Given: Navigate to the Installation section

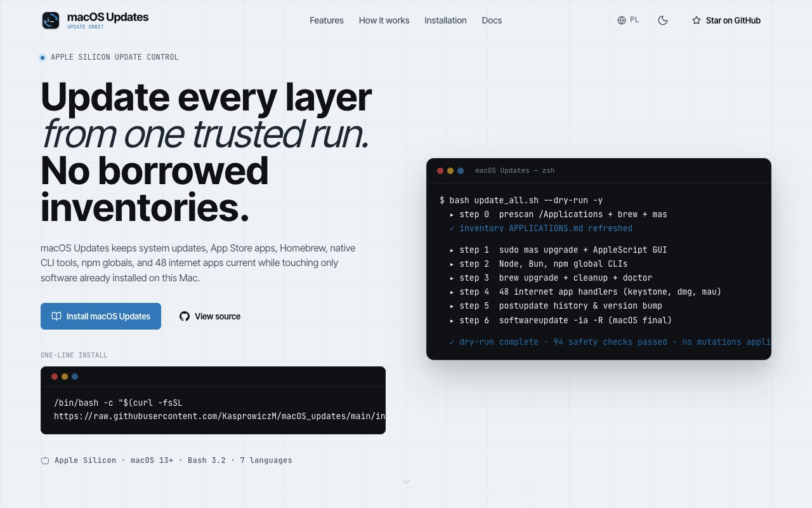Looking at the screenshot, I should point(445,20).
